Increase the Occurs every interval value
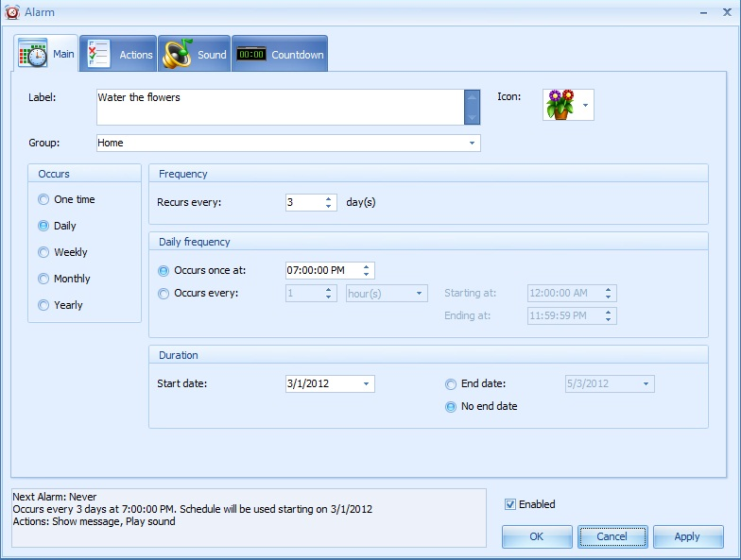Screen dimensions: 741x560 click(329, 289)
